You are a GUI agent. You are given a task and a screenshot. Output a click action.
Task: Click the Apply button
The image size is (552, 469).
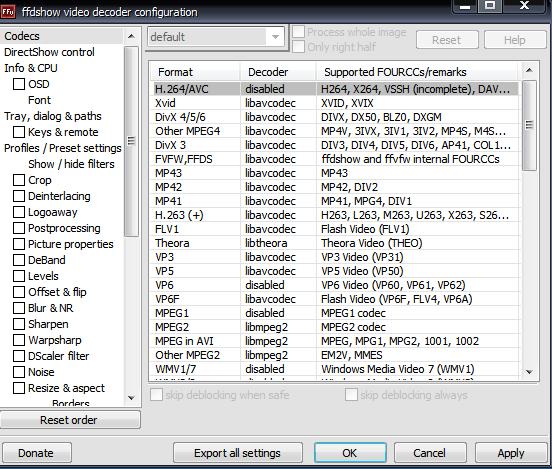pyautogui.click(x=511, y=453)
